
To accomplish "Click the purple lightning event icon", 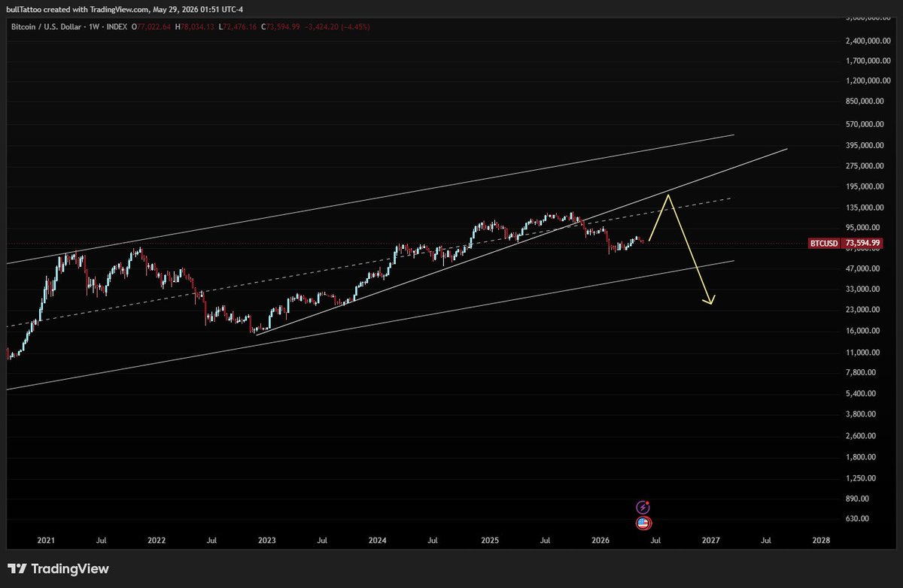I will pyautogui.click(x=643, y=508).
